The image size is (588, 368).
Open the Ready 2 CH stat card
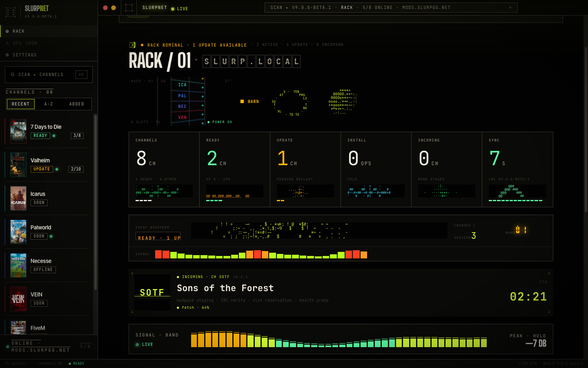(x=235, y=169)
